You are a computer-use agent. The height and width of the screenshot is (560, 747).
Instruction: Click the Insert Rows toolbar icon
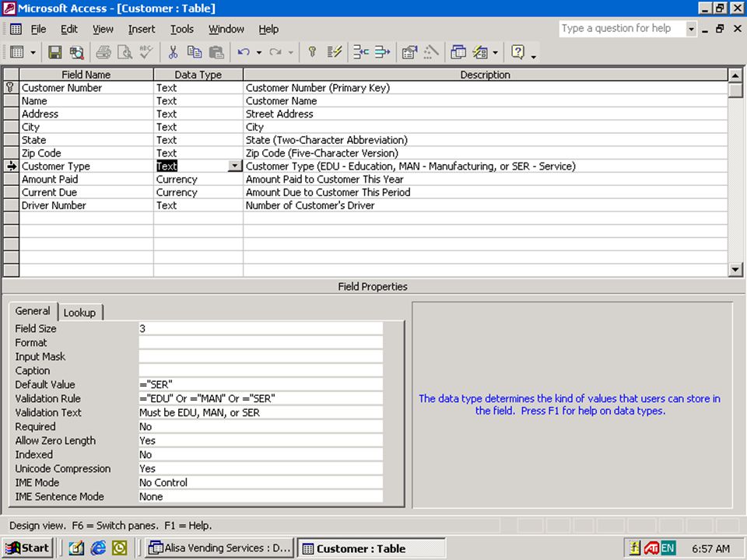point(360,52)
